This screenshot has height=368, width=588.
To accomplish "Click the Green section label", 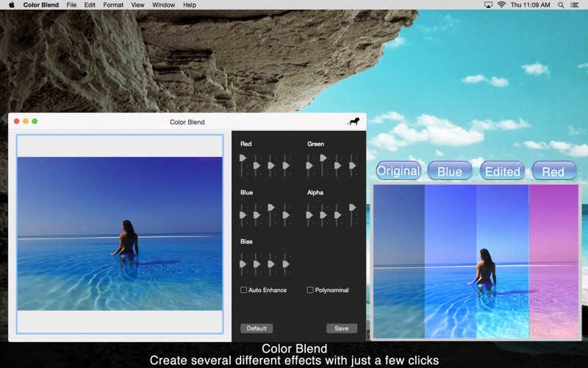I will [316, 144].
